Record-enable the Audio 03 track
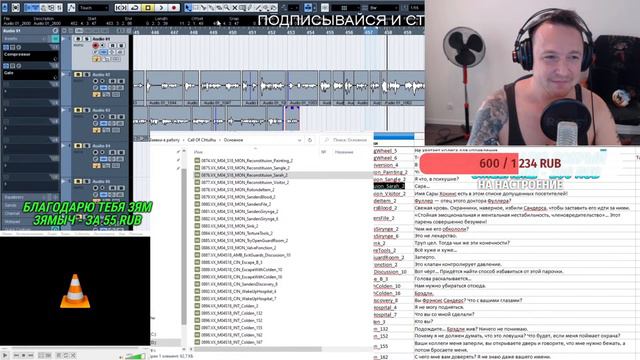640x360 pixels. coord(96,117)
